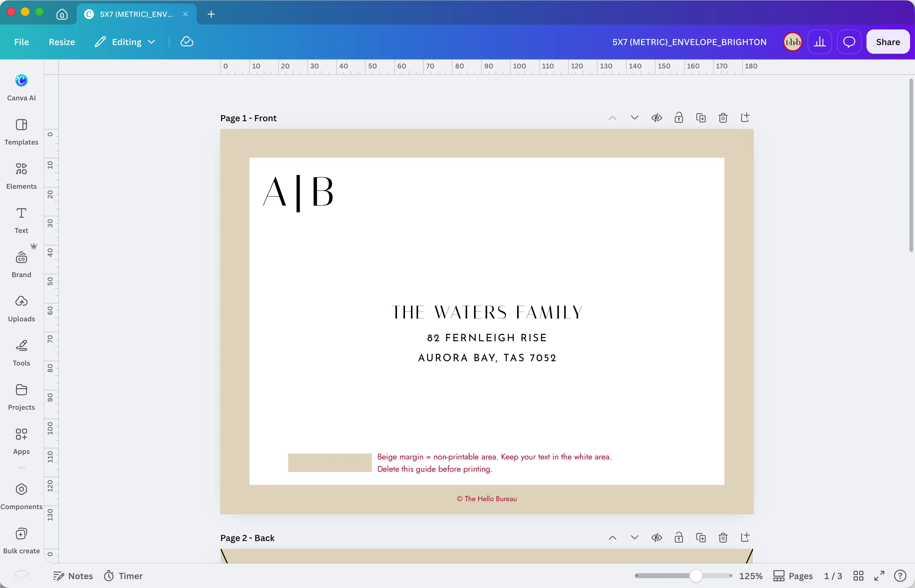
Task: Duplicate Page 1 - Front
Action: [701, 118]
